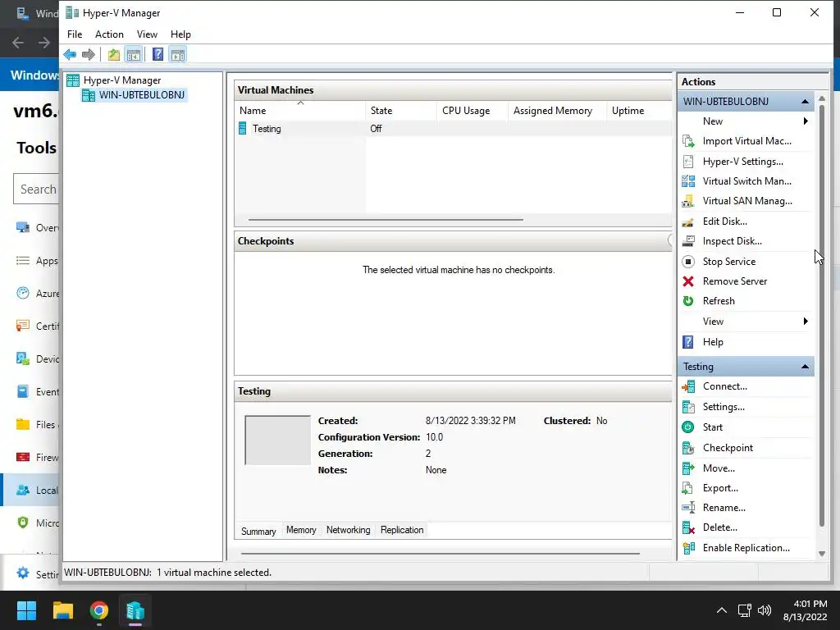Image resolution: width=840 pixels, height=630 pixels.
Task: Toggle the Show/Hide Action Pane toolbar icon
Action: 178,54
